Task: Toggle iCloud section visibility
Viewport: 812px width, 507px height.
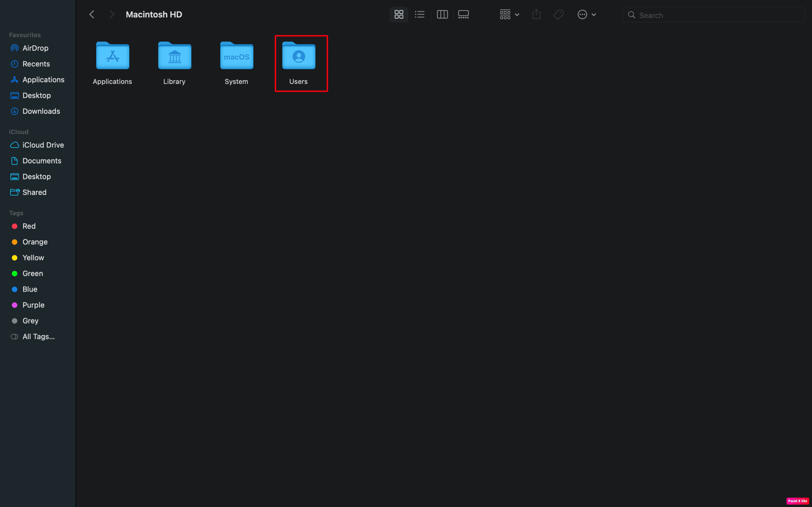Action: pos(18,132)
